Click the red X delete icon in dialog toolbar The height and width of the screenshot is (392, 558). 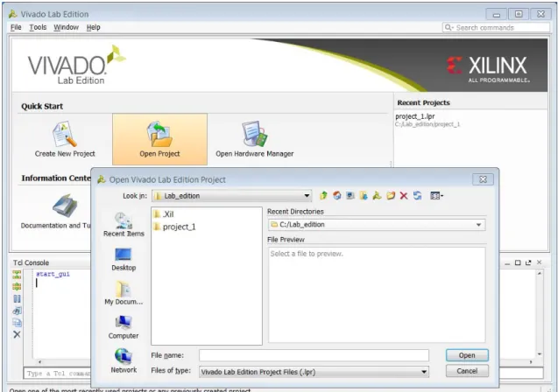tap(404, 195)
